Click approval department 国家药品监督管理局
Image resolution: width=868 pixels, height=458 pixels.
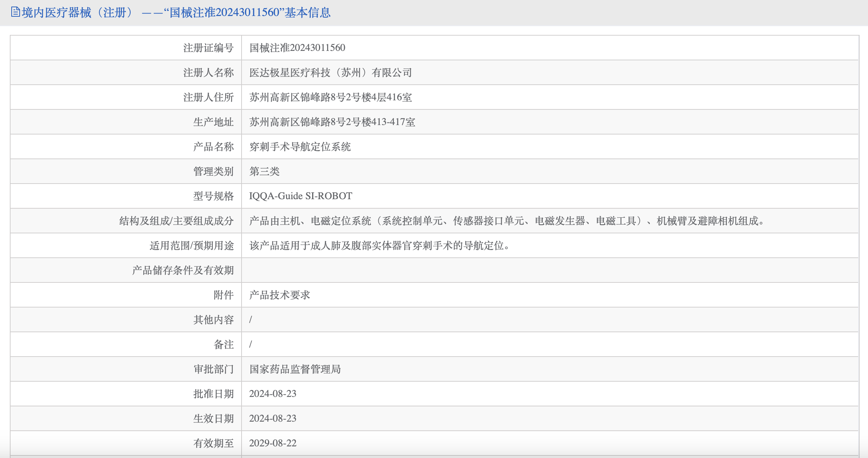(x=295, y=369)
